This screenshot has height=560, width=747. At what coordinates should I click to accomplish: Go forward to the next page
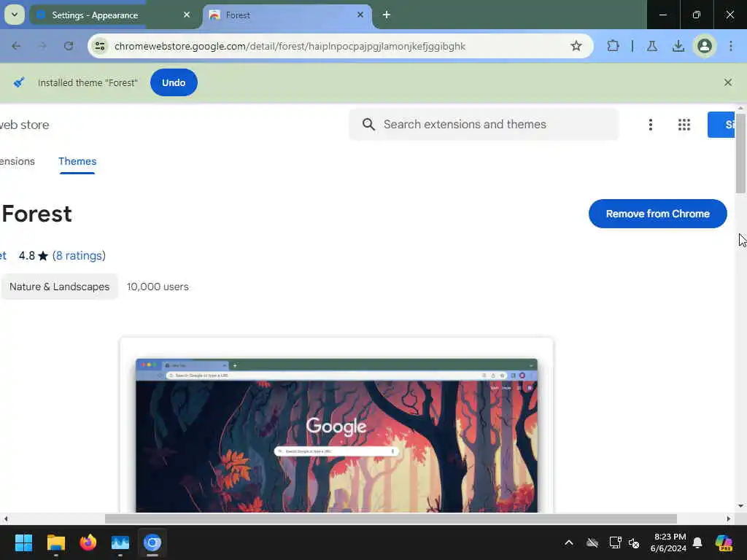pos(42,46)
